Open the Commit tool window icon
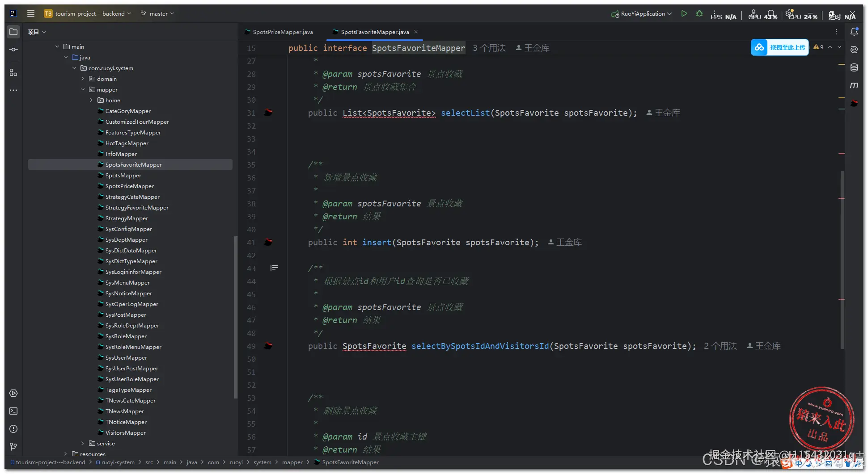This screenshot has height=474, width=868. point(13,50)
